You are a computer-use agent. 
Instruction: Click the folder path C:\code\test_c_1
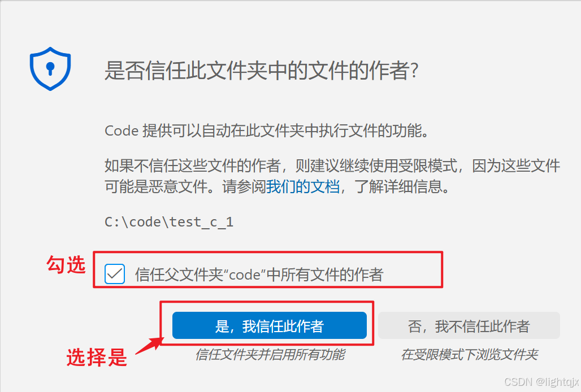pos(169,222)
